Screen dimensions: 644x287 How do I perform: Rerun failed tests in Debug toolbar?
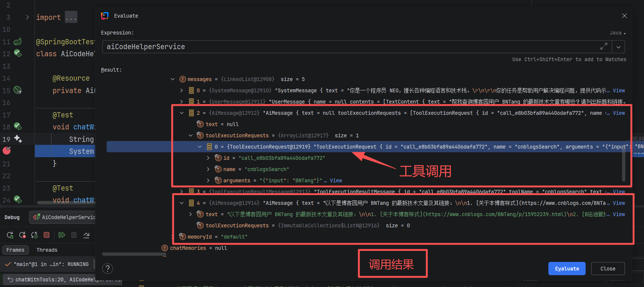coord(23,235)
